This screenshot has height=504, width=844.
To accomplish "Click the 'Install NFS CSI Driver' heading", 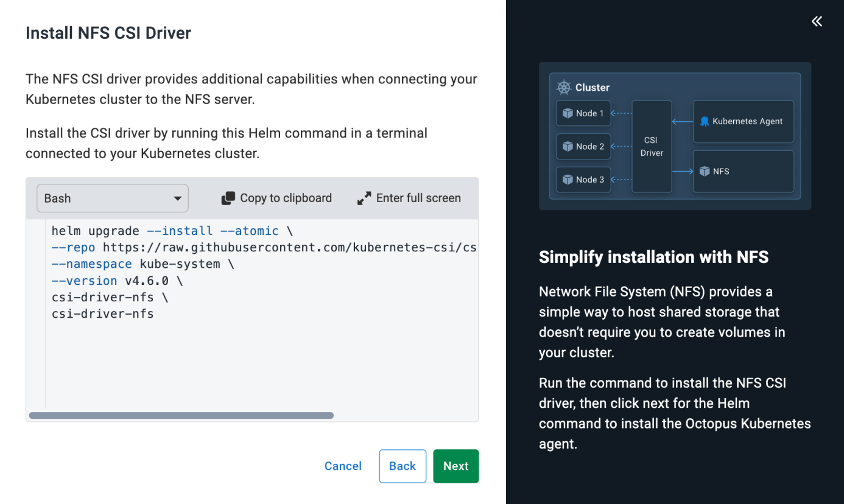I will pos(108,33).
